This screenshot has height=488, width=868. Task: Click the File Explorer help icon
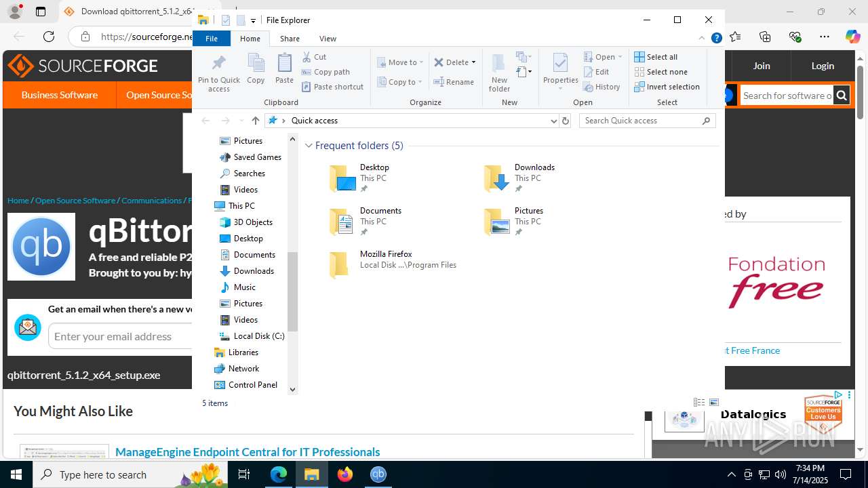(x=716, y=39)
